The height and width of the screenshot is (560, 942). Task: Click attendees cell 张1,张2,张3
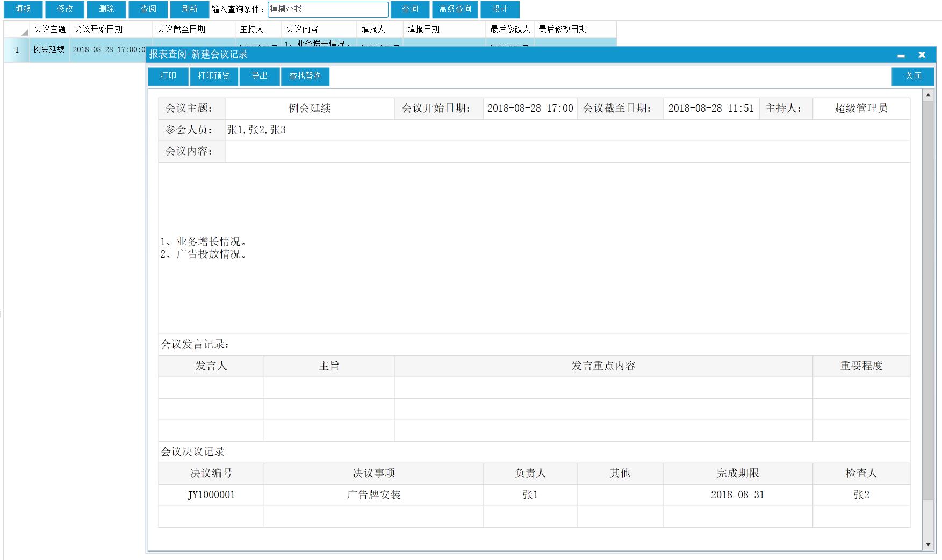tap(567, 130)
